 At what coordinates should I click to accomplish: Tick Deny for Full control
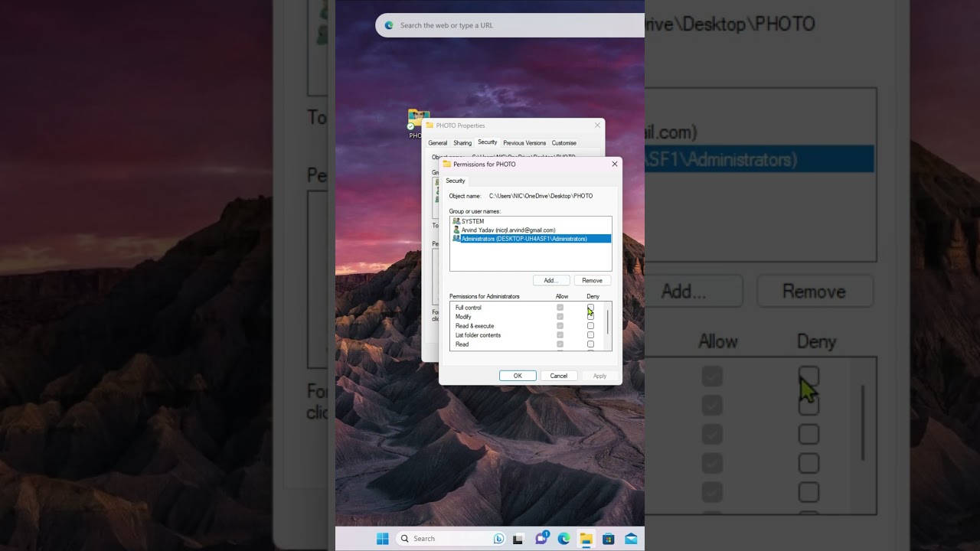(x=590, y=308)
